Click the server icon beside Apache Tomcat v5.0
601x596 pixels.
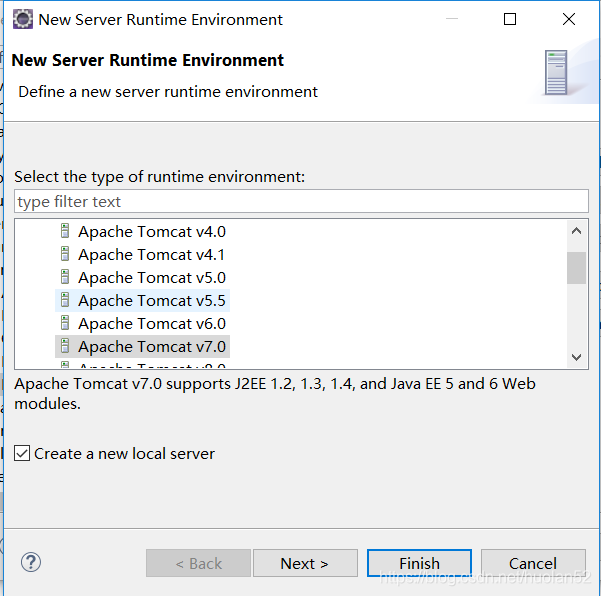pos(65,277)
